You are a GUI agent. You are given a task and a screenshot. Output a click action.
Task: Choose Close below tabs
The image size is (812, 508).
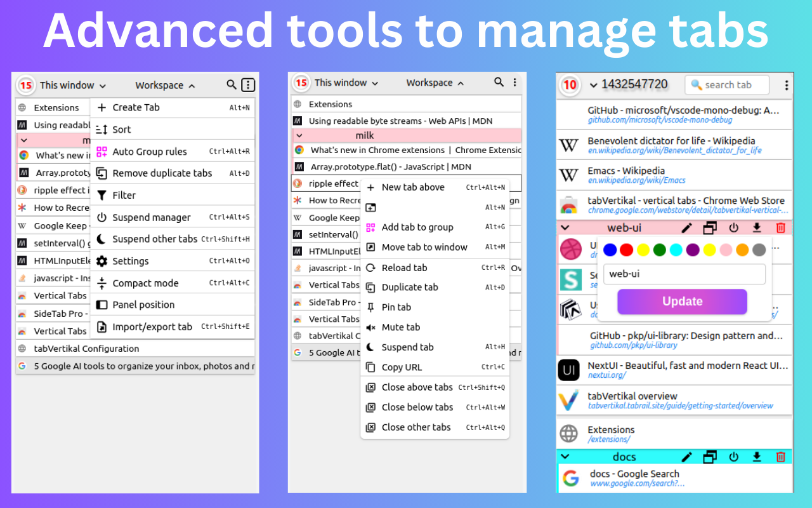pyautogui.click(x=435, y=407)
